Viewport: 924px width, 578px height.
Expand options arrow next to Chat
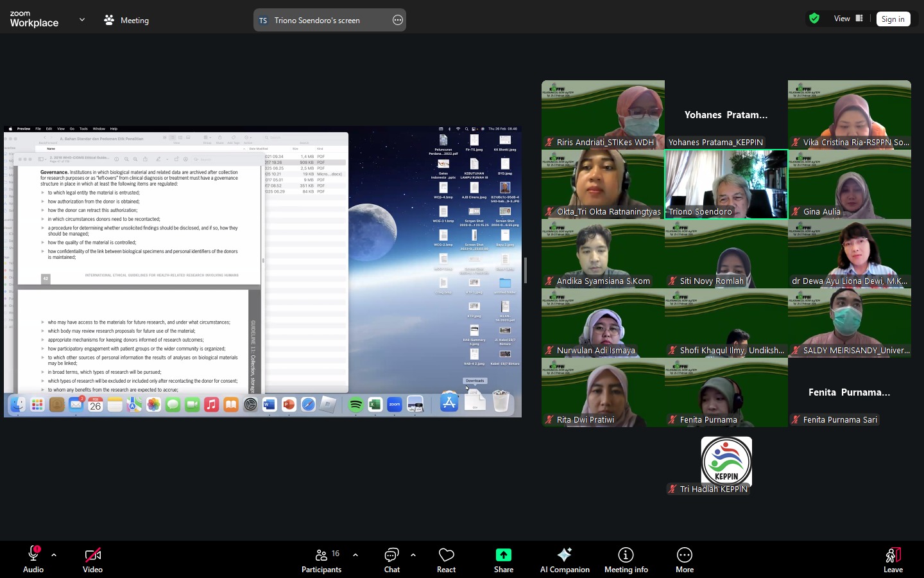pyautogui.click(x=413, y=555)
